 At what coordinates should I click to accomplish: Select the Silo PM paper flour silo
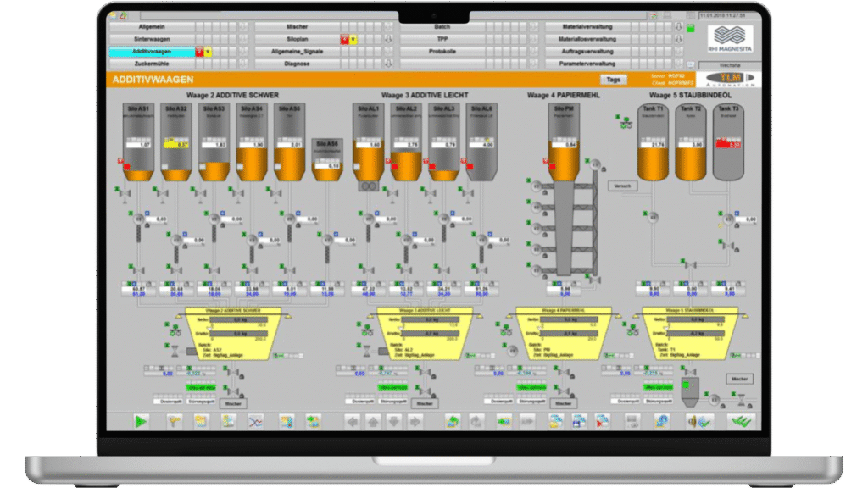(564, 141)
